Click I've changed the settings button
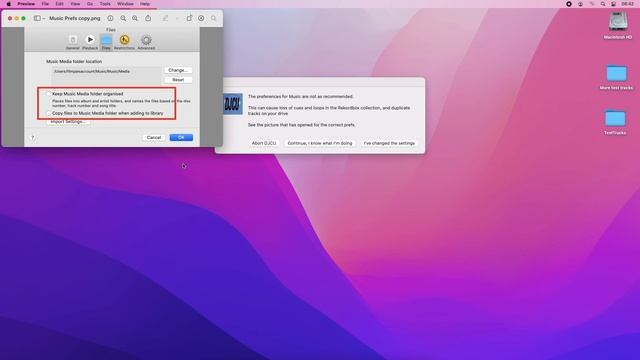Image resolution: width=640 pixels, height=360 pixels. click(389, 143)
